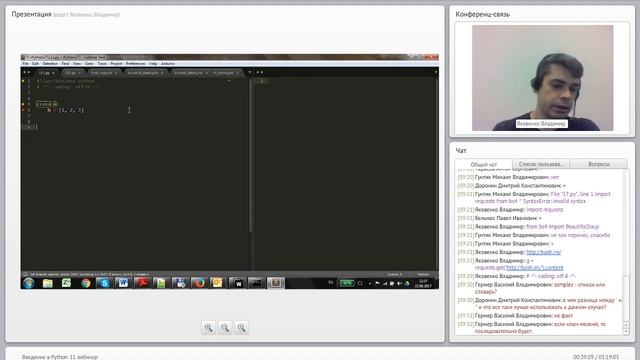Image resolution: width=640 pixels, height=360 pixels.
Task: Open the black W taskbar icon
Action: (x=238, y=283)
